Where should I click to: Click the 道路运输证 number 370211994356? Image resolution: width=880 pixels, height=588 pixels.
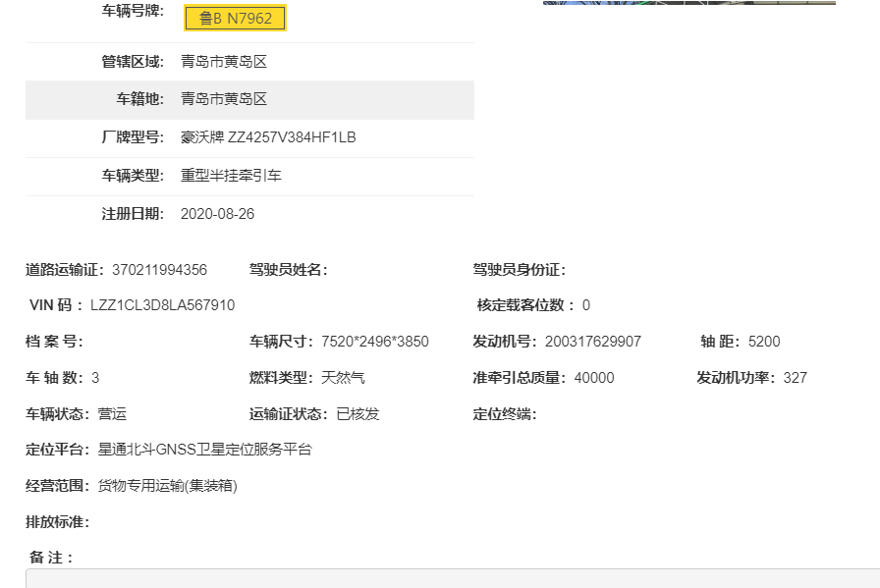pos(159,270)
